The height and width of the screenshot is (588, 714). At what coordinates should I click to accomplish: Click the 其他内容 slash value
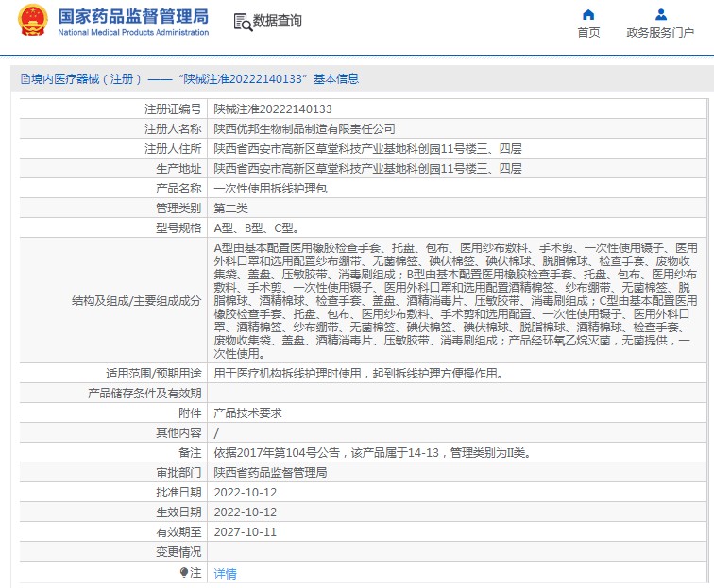216,433
